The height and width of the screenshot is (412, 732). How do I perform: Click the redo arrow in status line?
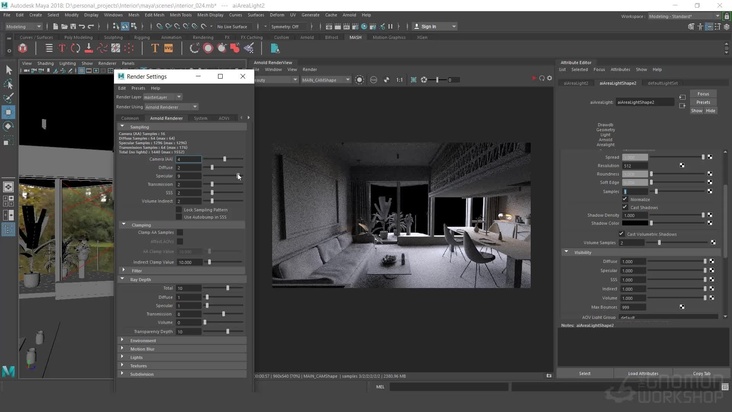91,27
